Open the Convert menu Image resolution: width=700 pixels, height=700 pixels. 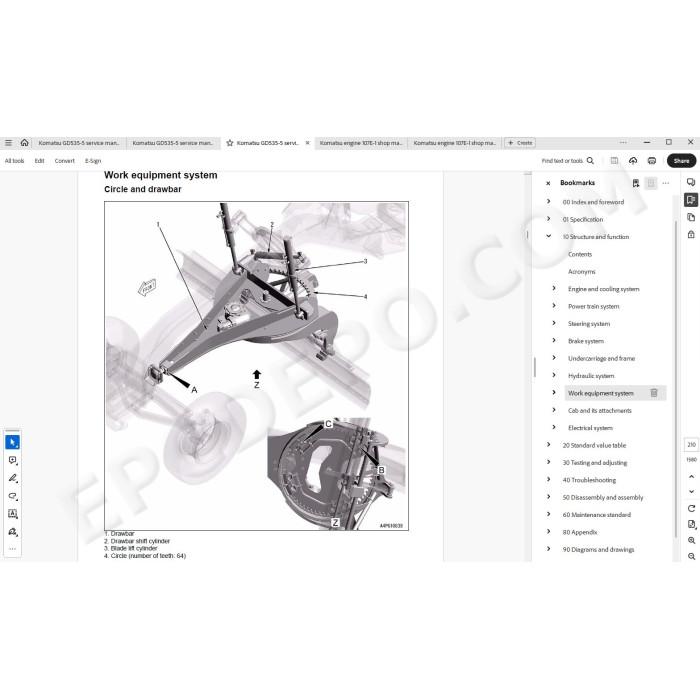click(65, 161)
